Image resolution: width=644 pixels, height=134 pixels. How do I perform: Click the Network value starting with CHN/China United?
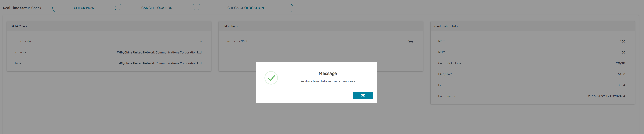pos(159,53)
